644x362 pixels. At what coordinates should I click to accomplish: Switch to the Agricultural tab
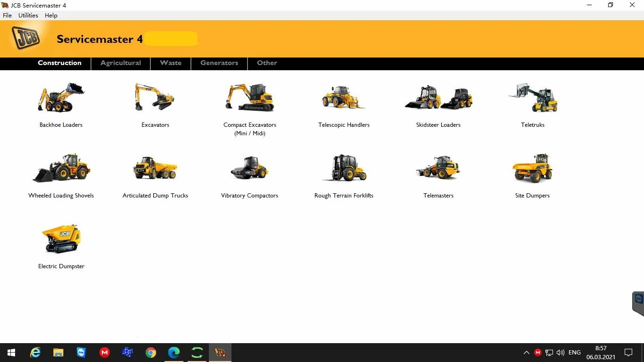tap(120, 63)
